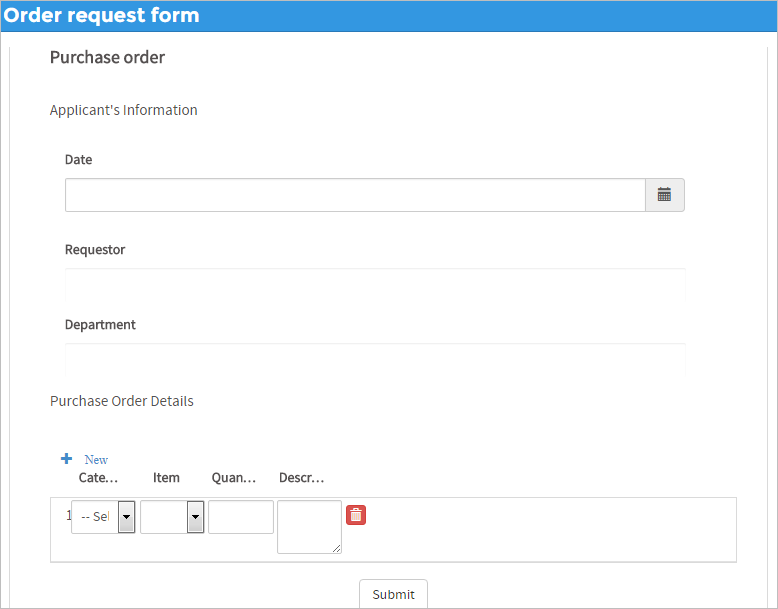Click the Quantity input box in row 1
The width and height of the screenshot is (778, 609).
[241, 517]
